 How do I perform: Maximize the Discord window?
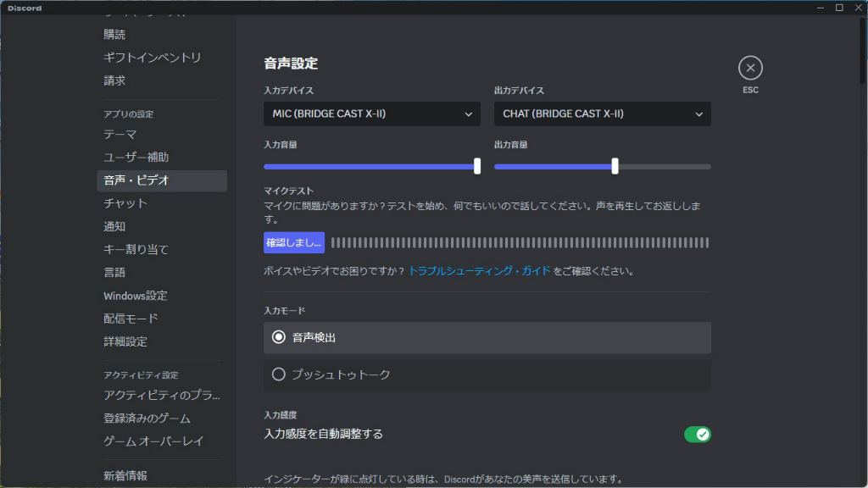click(x=839, y=8)
